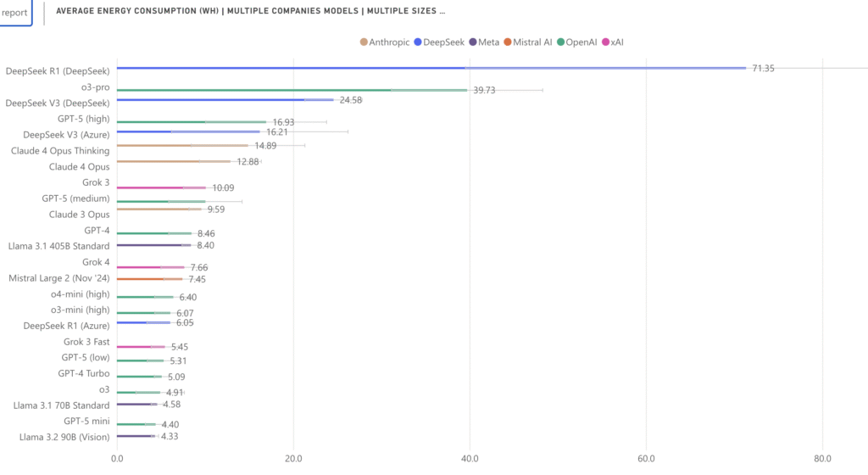Click the Claude 4 Opus Thinking bar
Viewport: 868px width, 475px height.
[178, 145]
